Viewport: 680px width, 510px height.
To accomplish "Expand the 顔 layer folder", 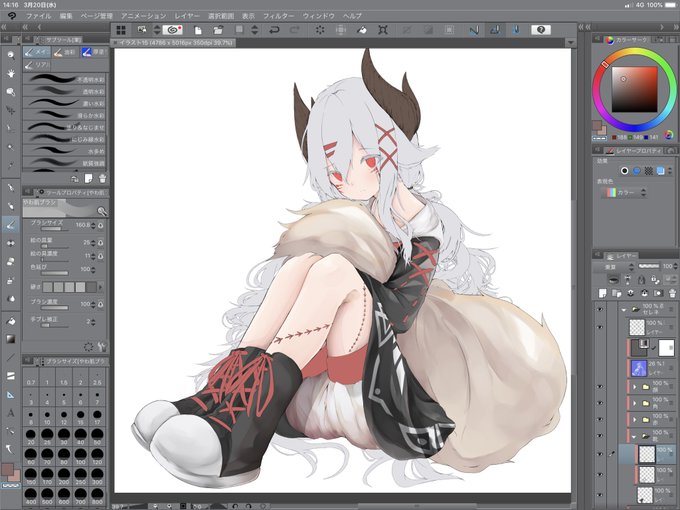I will click(x=634, y=386).
